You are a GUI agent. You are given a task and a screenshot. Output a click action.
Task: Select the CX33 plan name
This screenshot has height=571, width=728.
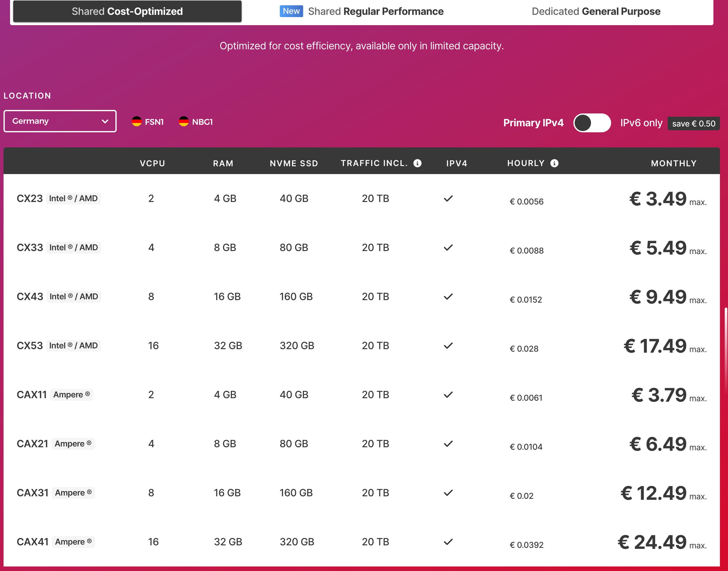pyautogui.click(x=30, y=248)
